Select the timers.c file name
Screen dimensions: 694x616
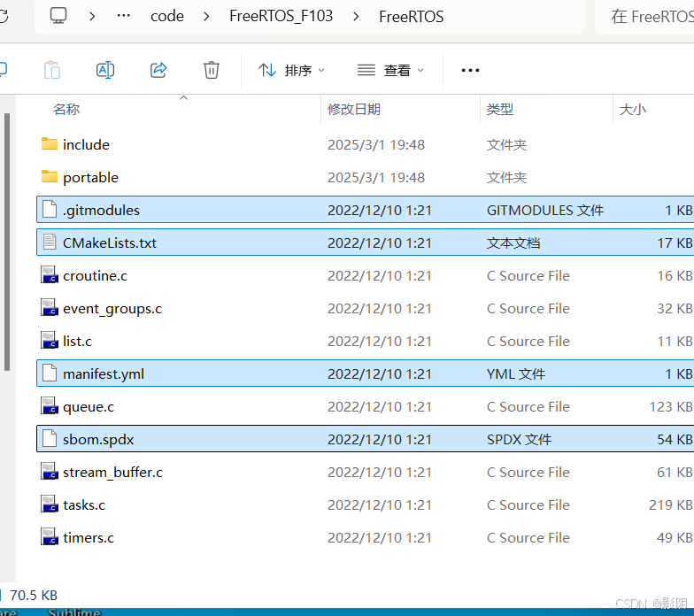tap(89, 538)
